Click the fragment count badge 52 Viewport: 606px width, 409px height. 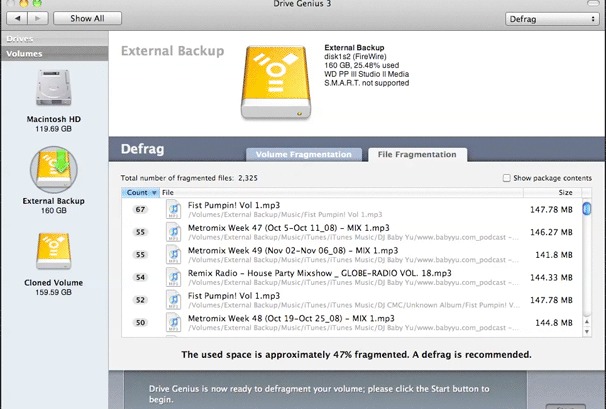coord(140,300)
